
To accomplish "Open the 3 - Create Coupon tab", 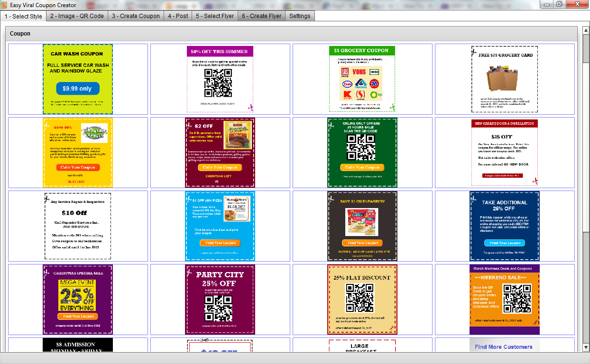I will click(x=136, y=16).
